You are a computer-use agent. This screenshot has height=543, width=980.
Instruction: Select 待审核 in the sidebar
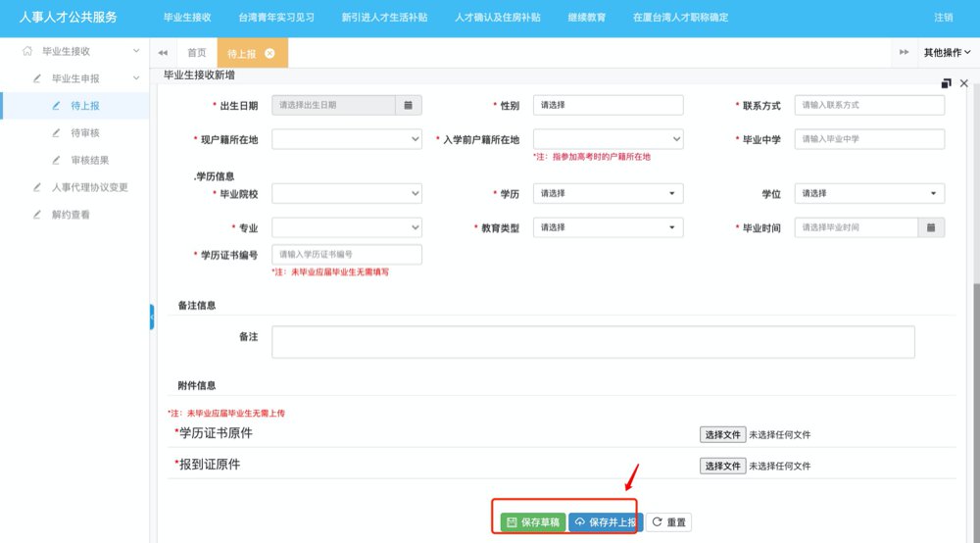[x=85, y=132]
